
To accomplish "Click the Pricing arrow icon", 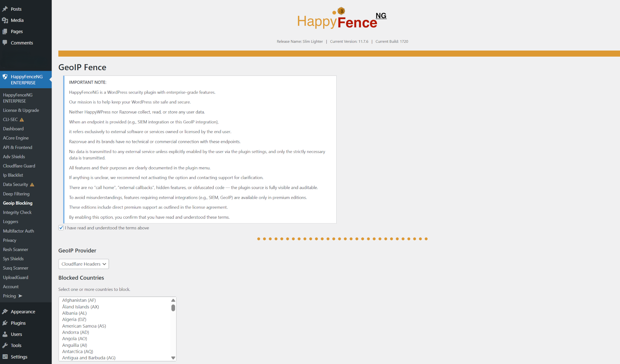I will point(20,296).
